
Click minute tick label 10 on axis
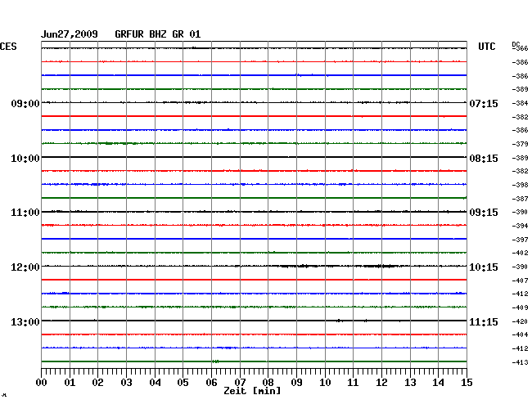point(325,383)
